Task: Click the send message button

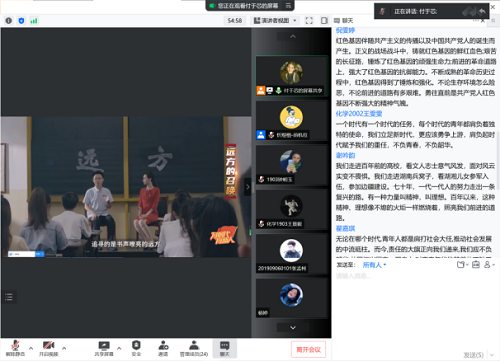Action: click(x=474, y=355)
